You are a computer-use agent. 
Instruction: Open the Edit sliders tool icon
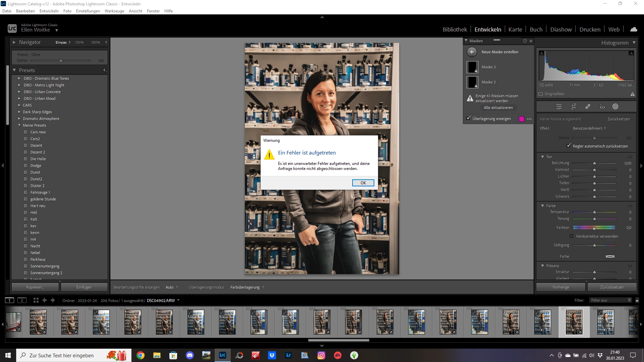coord(559,107)
